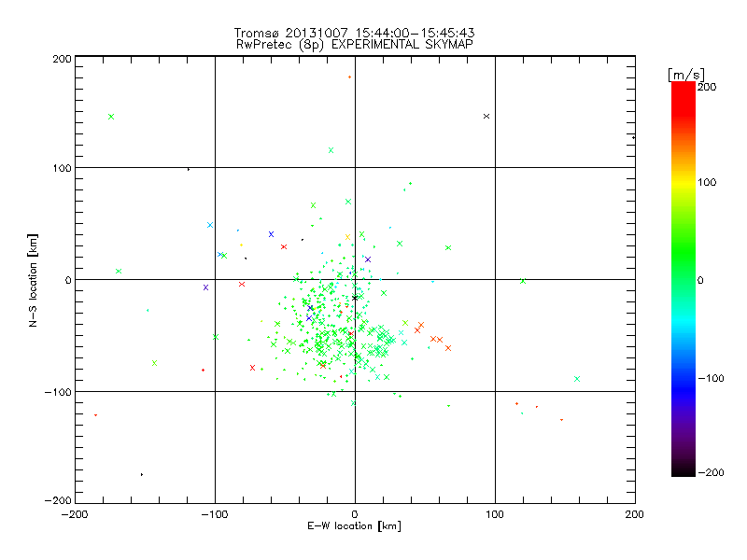Click the colorbar tick label "100"
The image size is (747, 560).
tap(707, 182)
